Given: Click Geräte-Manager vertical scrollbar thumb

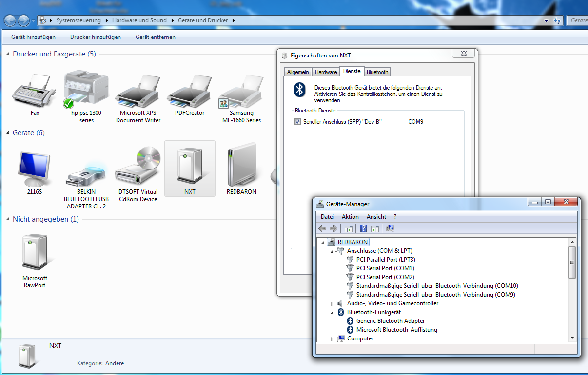Looking at the screenshot, I should [572, 262].
